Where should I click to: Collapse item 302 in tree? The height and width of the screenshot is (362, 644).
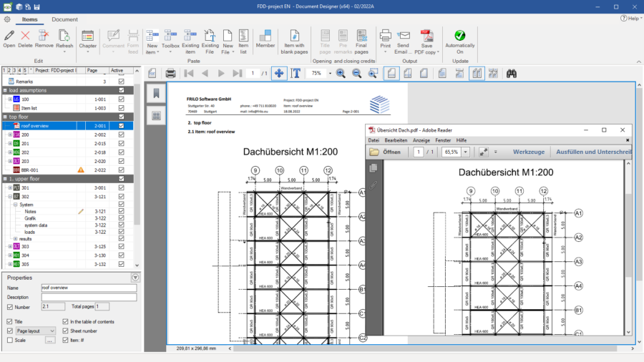pos(10,197)
